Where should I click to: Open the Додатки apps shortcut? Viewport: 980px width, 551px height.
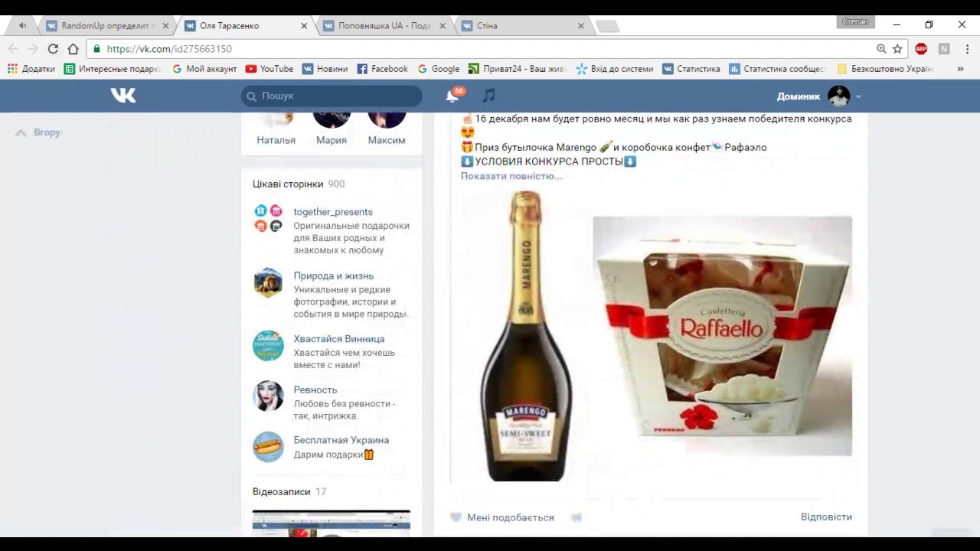pos(31,69)
